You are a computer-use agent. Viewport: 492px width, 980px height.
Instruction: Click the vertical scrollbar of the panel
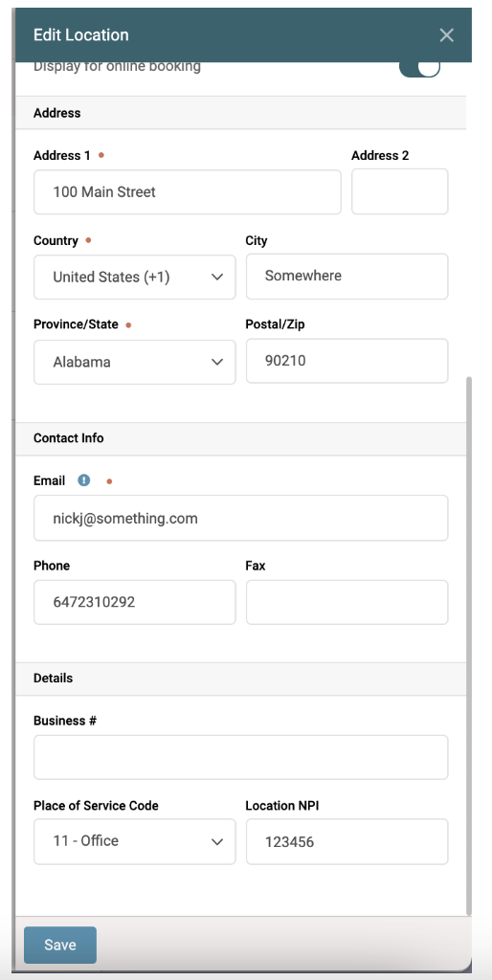point(469,646)
